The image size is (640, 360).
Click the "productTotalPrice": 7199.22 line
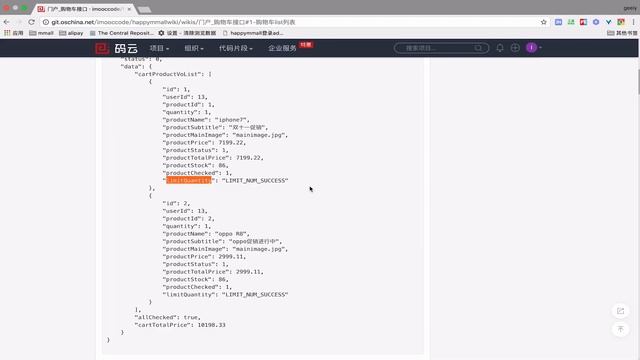[x=213, y=158]
